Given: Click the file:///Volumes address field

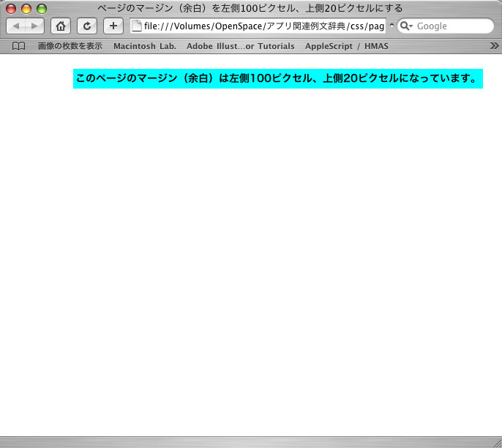Looking at the screenshot, I should pyautogui.click(x=263, y=26).
